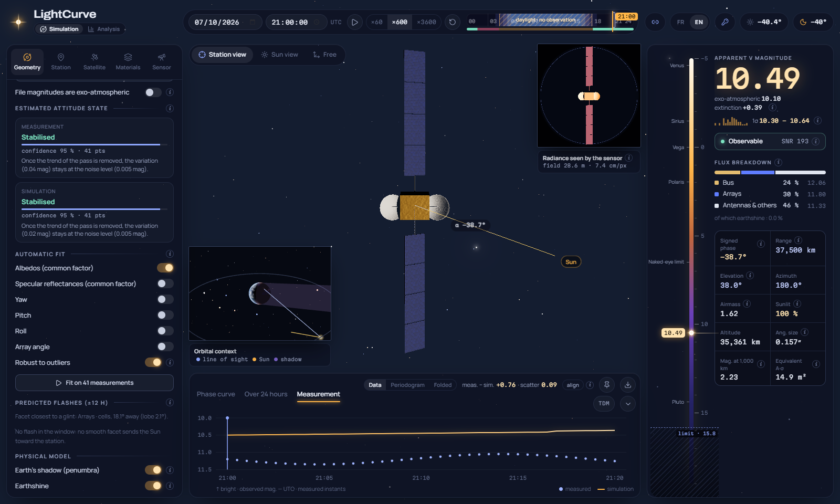Open the Station panel tab
The image size is (840, 504).
[x=61, y=61]
